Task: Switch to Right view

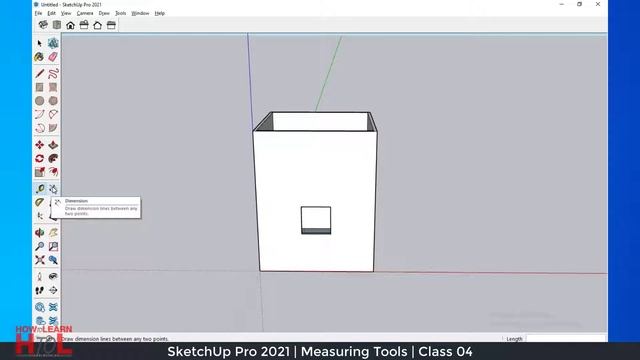Action: point(84,25)
